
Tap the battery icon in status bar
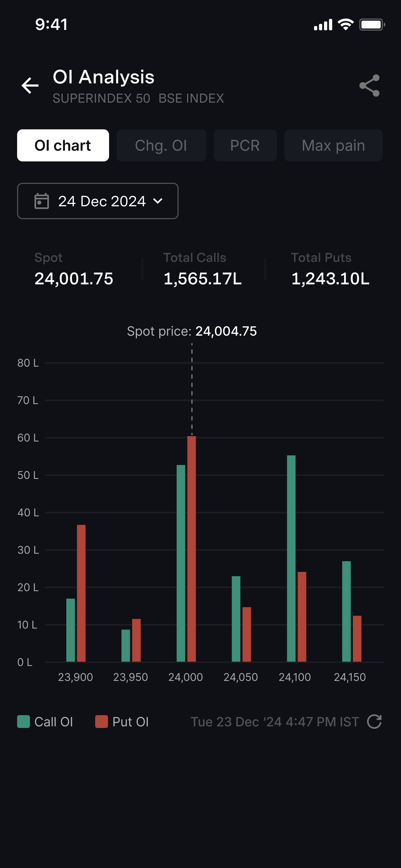(372, 25)
